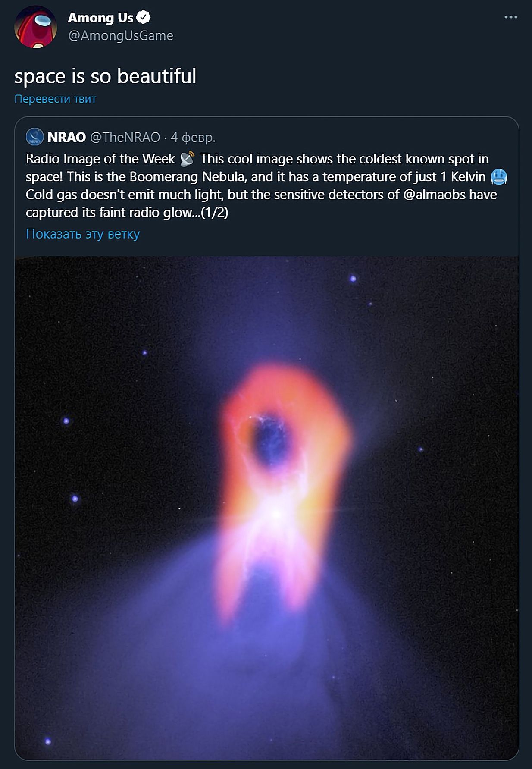Click the "4 февр." tweet date
Image resolution: width=532 pixels, height=769 pixels.
193,137
